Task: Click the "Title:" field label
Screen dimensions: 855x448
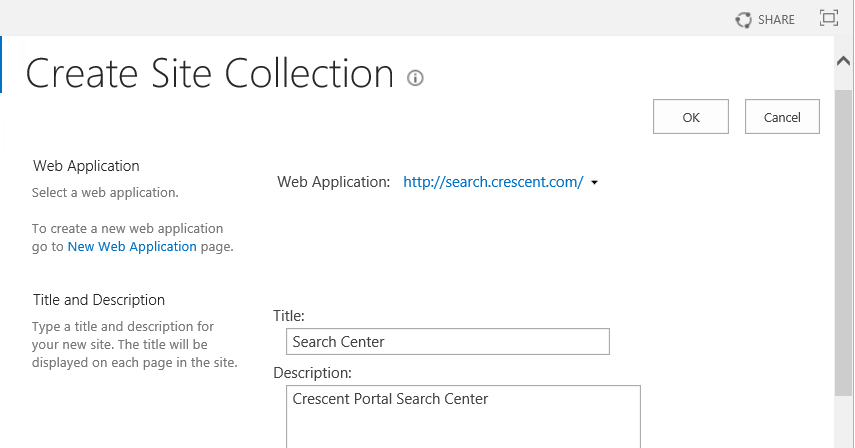Action: tap(289, 316)
